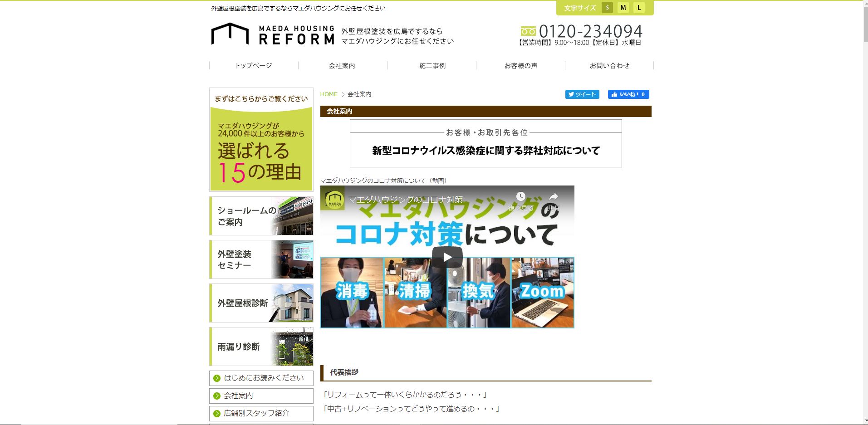This screenshot has width=868, height=425.
Task: Open 外壁塗装セミナー banner
Action: coord(261,259)
